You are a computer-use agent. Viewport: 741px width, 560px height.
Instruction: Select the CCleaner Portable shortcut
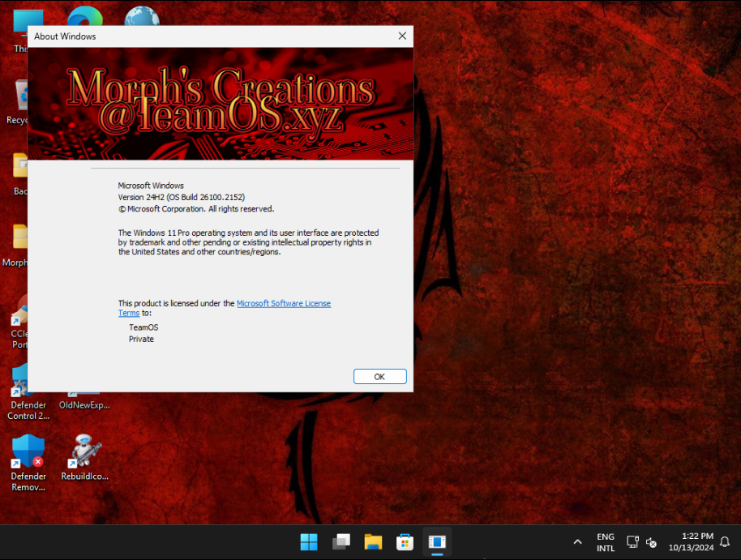point(19,323)
